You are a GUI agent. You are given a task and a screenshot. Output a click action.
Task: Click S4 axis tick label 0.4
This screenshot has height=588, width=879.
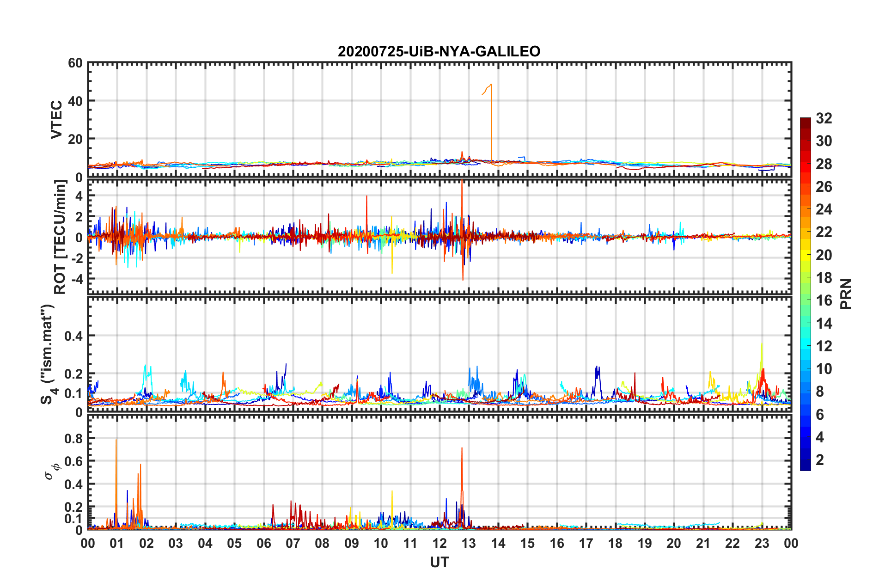(x=73, y=336)
